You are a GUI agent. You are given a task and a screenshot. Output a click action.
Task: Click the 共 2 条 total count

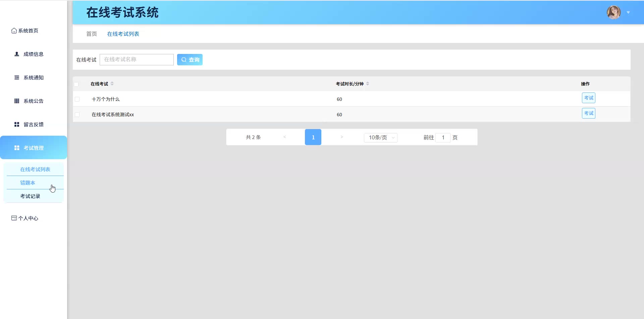[253, 137]
